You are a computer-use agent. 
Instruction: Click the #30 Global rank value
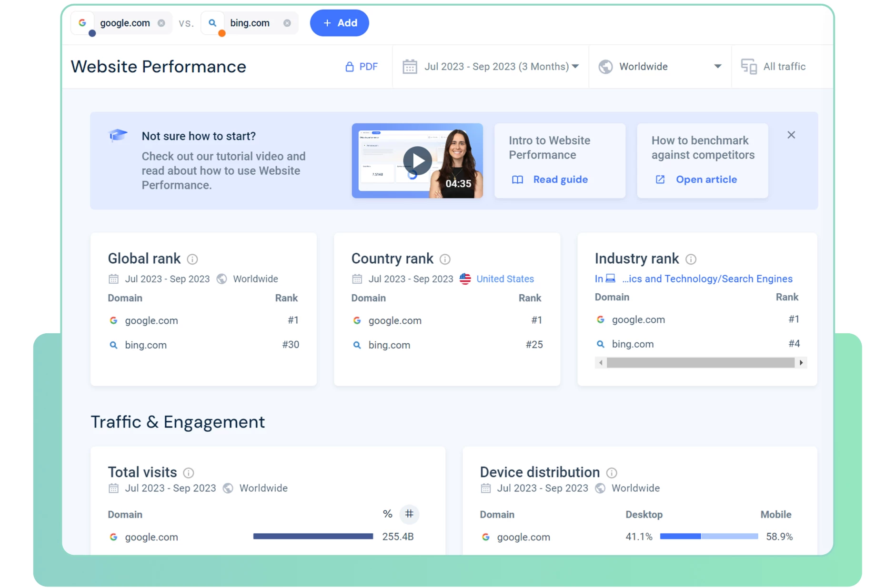click(x=291, y=345)
